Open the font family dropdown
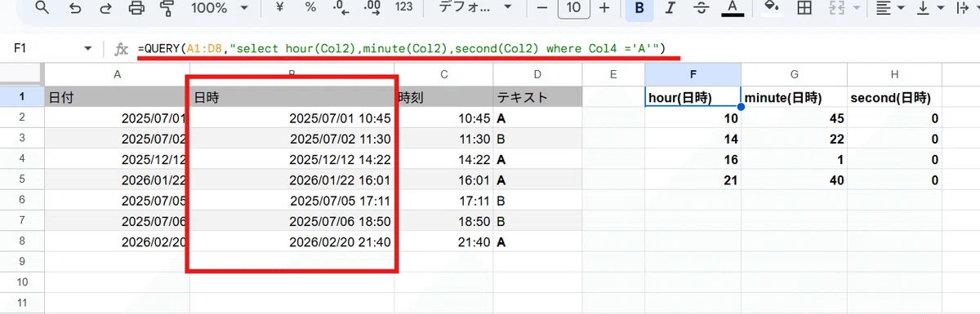Image resolution: width=980 pixels, height=314 pixels. pos(475,8)
